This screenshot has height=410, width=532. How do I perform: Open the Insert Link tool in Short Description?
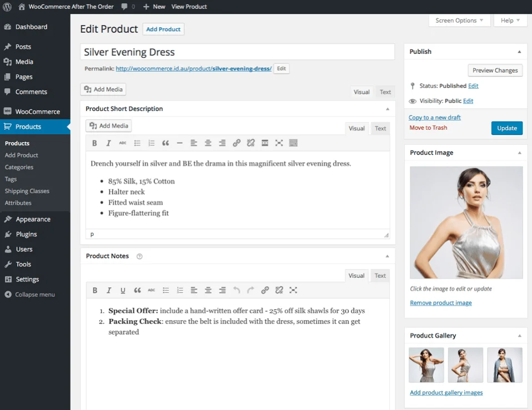click(237, 143)
